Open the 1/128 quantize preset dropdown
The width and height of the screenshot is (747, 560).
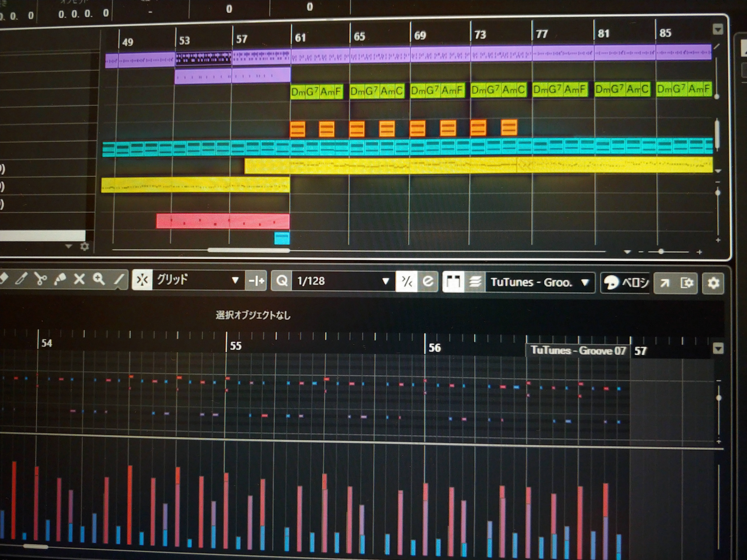[343, 281]
